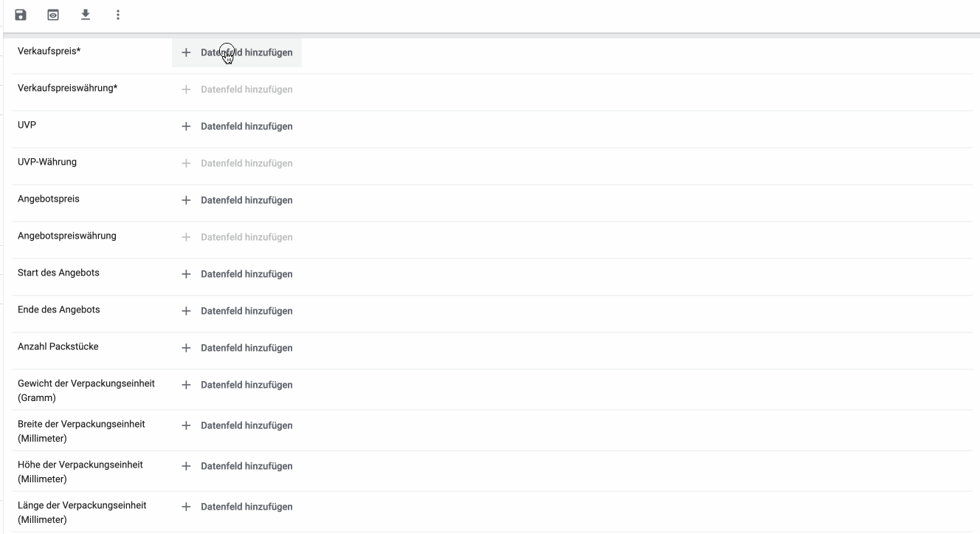Select the UVP-Währung row label
980x534 pixels.
[47, 162]
